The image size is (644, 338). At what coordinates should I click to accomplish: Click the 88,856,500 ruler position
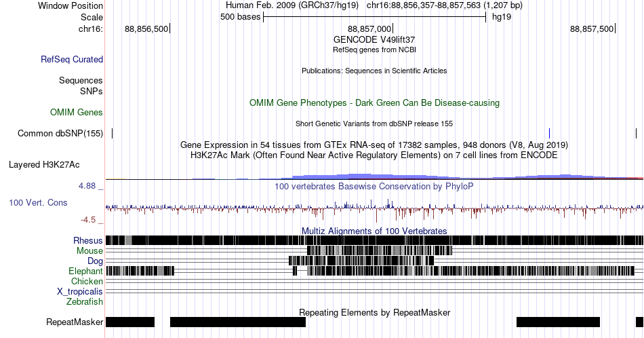146,29
